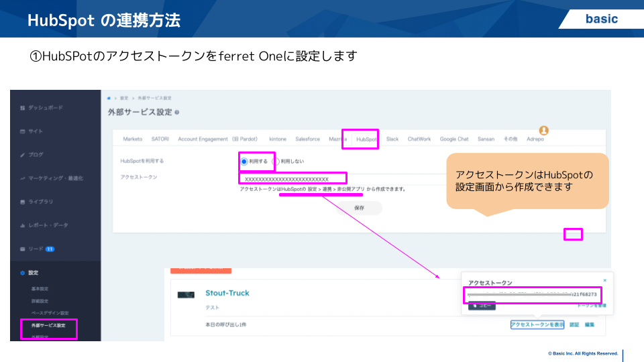Click the 認証 link in Stout-Truck row
This screenshot has height=362, width=644.
click(574, 324)
